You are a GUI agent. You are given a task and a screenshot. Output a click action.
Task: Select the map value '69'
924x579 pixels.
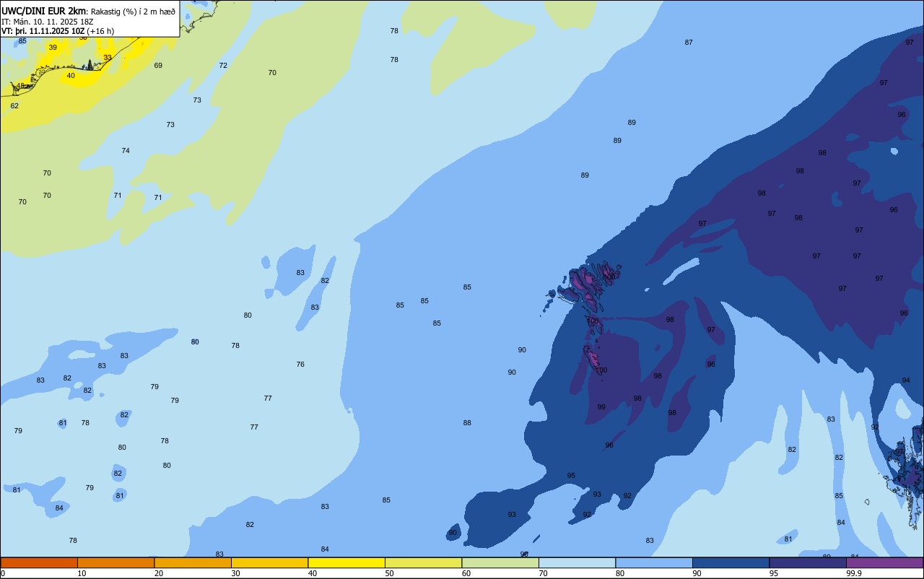click(158, 66)
